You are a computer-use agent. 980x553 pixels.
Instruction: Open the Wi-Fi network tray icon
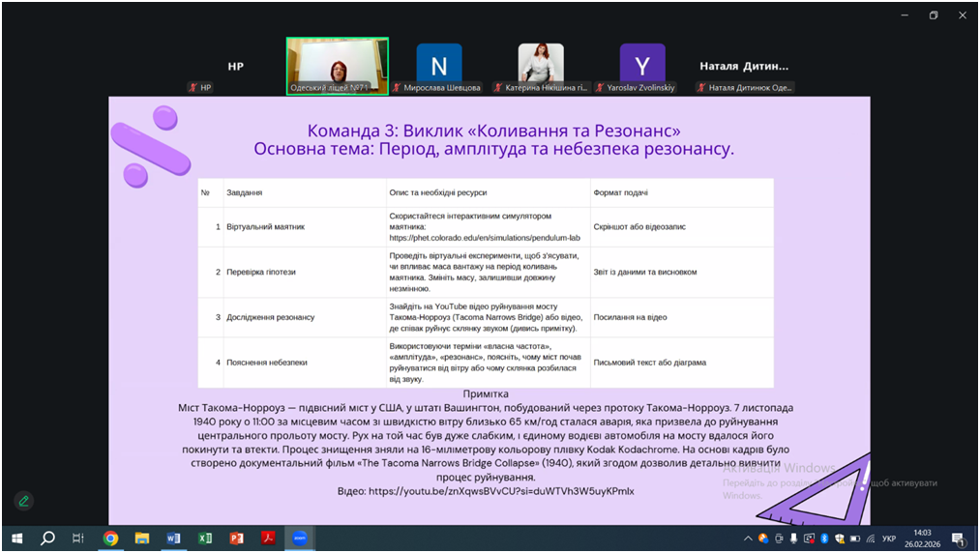871,538
